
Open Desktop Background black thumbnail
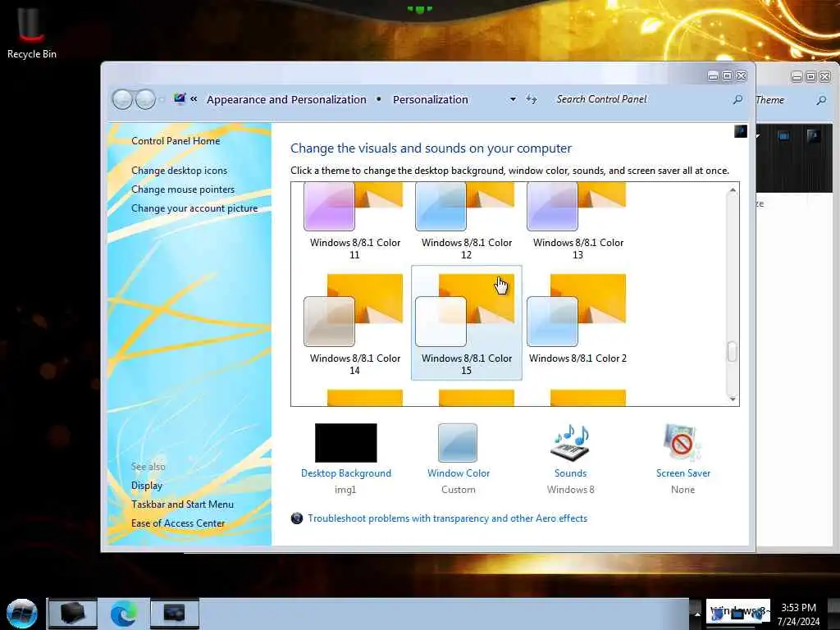pyautogui.click(x=345, y=442)
